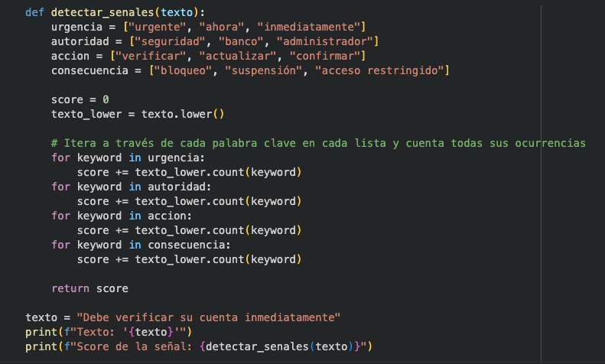Click the string "Debe verificar su cuenta inmediatamente"
Image resolution: width=605 pixels, height=364 pixels.
click(x=208, y=317)
